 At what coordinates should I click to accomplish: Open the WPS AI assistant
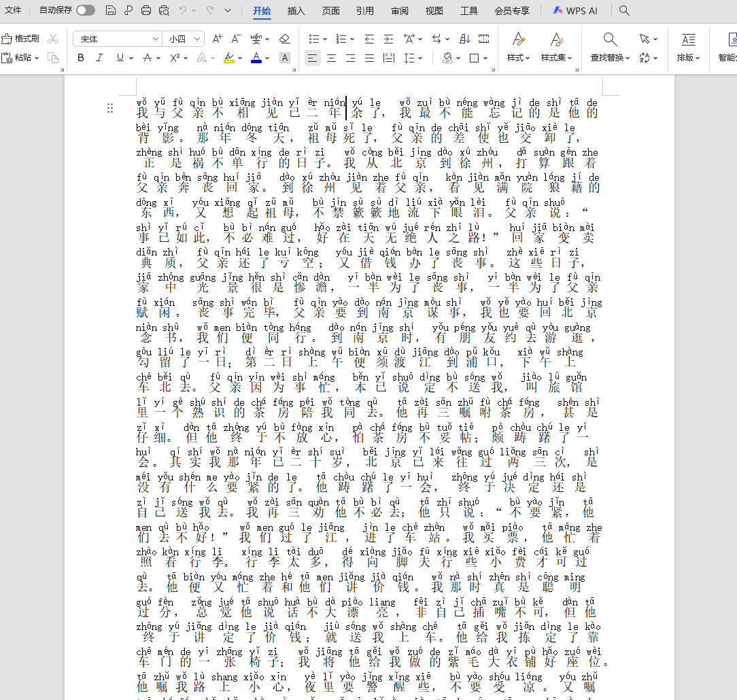coord(575,10)
